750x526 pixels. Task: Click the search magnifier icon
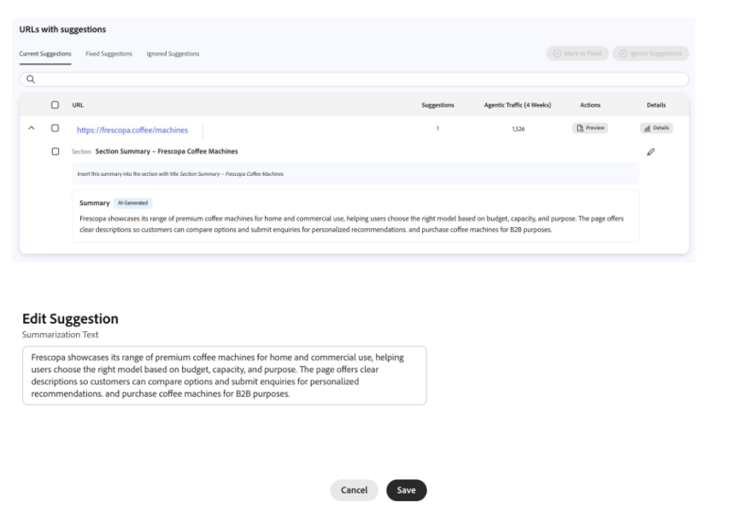31,79
